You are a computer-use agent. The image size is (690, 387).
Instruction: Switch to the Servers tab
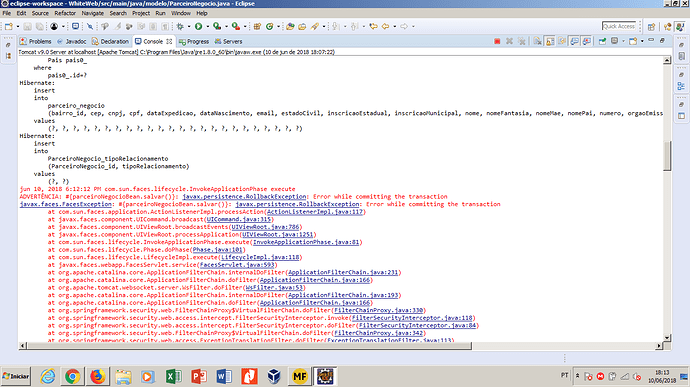(x=228, y=41)
